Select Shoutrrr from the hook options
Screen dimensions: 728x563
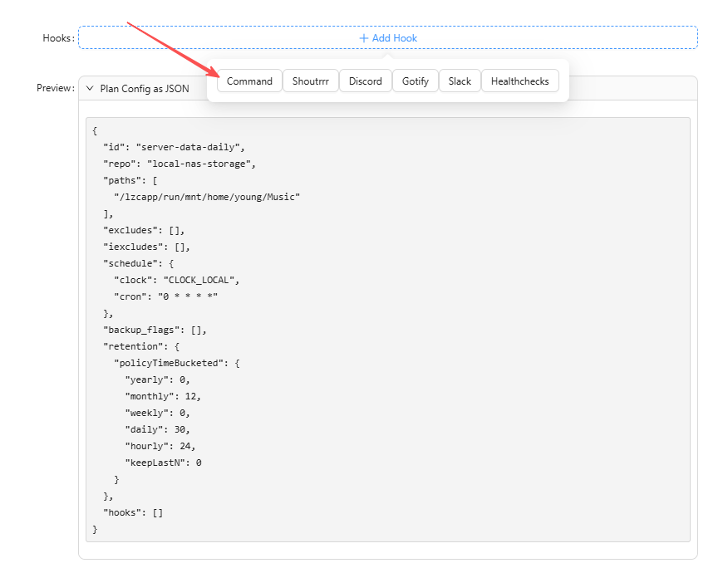pos(311,81)
